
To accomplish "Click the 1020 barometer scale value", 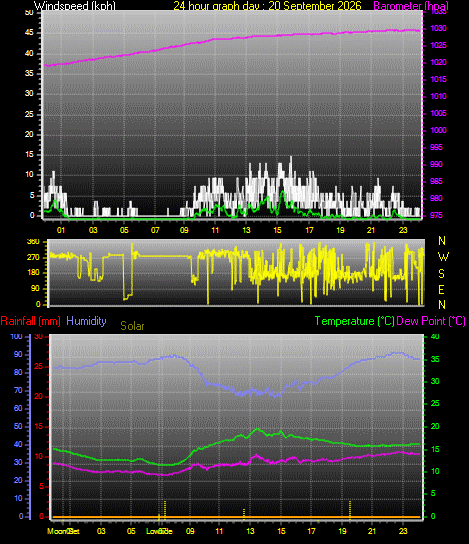I will click(x=438, y=62).
